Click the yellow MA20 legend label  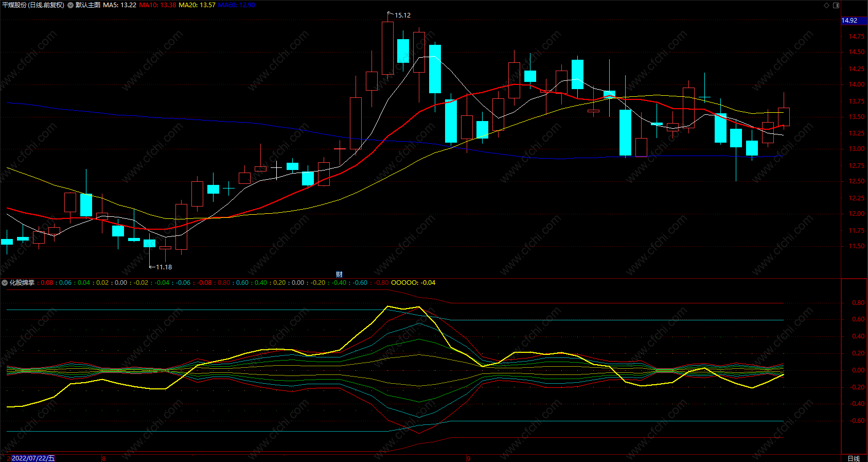[197, 5]
